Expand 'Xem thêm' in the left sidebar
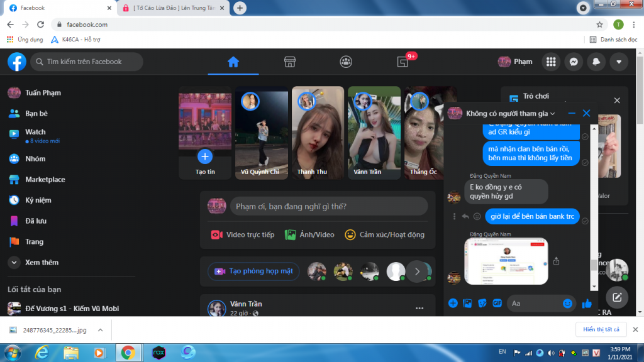This screenshot has width=644, height=362. tap(42, 262)
